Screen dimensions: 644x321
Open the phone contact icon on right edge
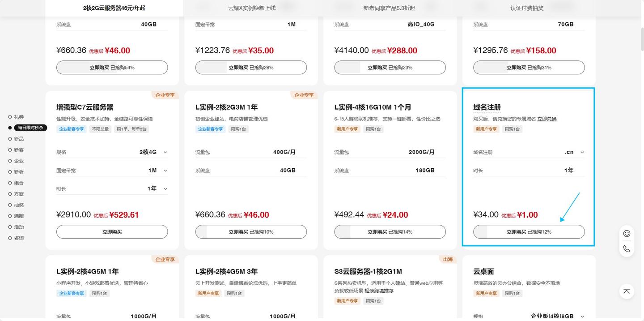[627, 248]
